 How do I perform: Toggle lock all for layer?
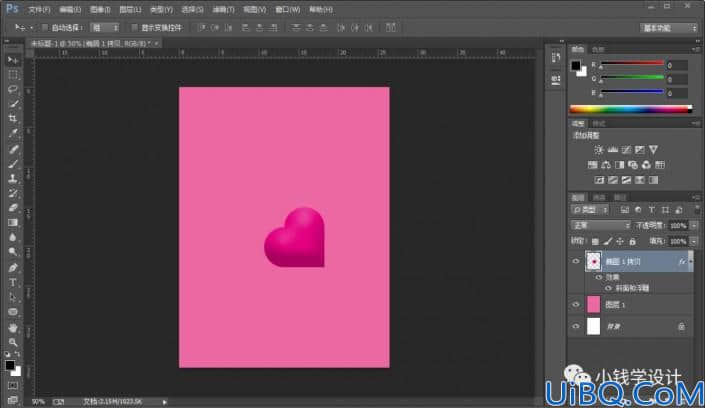click(x=633, y=242)
